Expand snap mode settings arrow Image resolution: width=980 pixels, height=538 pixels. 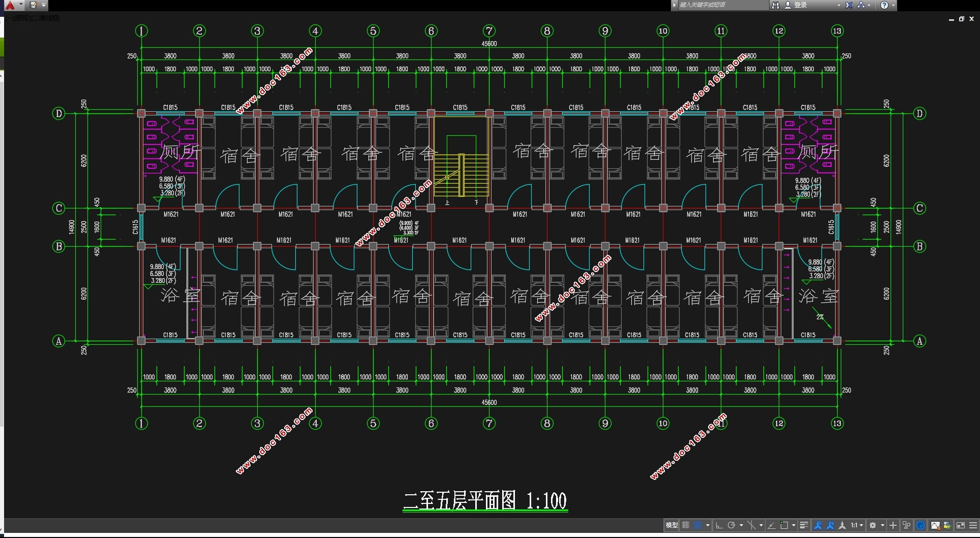(x=708, y=525)
